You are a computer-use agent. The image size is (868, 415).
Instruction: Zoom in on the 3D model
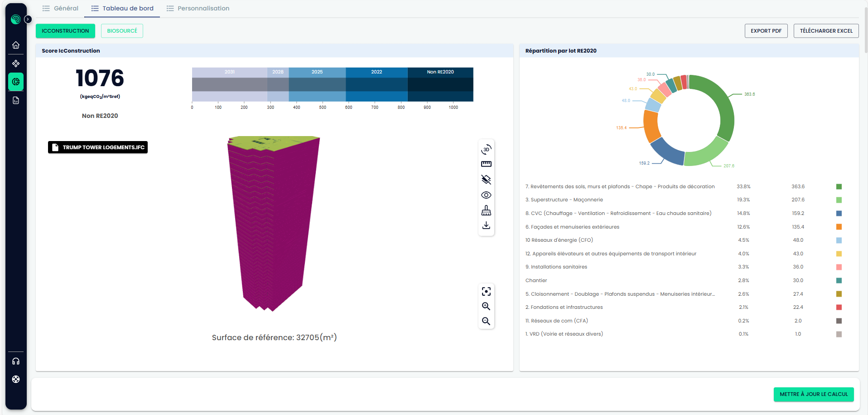coord(486,306)
